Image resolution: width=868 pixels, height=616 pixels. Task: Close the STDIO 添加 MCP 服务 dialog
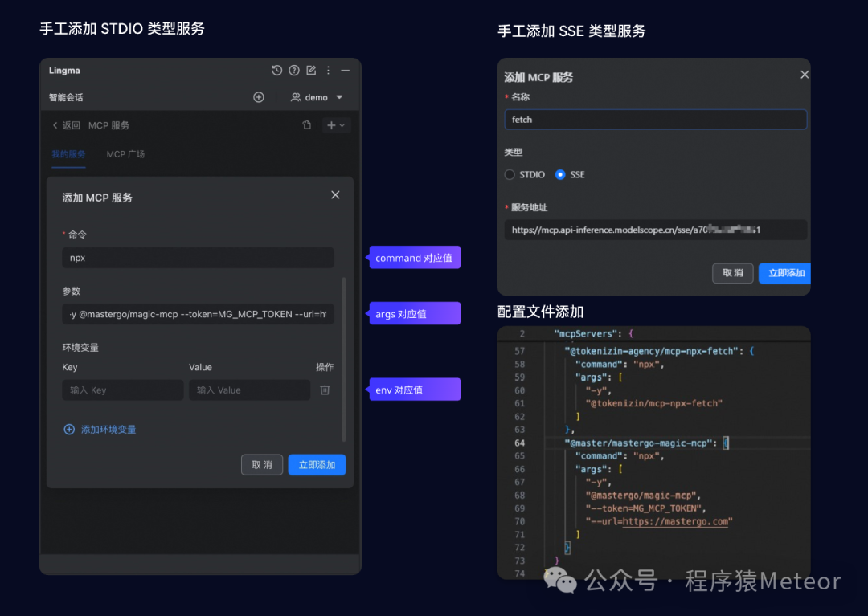[x=335, y=195]
